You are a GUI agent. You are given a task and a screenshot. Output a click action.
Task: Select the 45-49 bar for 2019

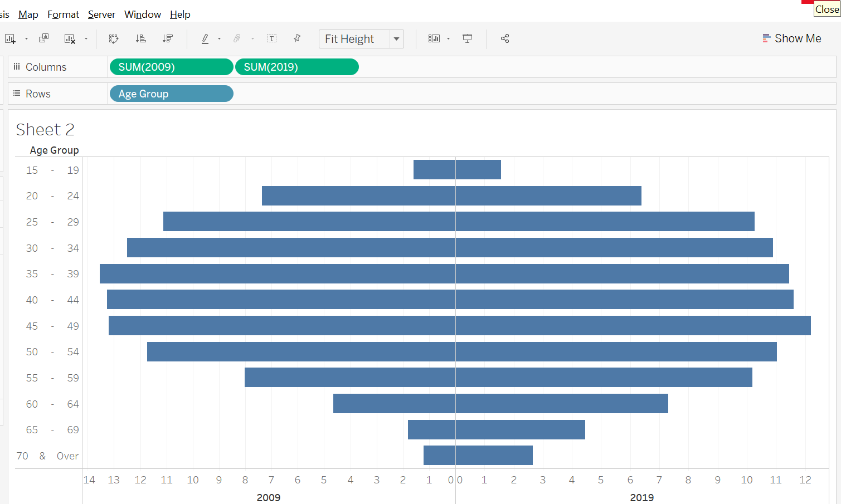(x=633, y=326)
